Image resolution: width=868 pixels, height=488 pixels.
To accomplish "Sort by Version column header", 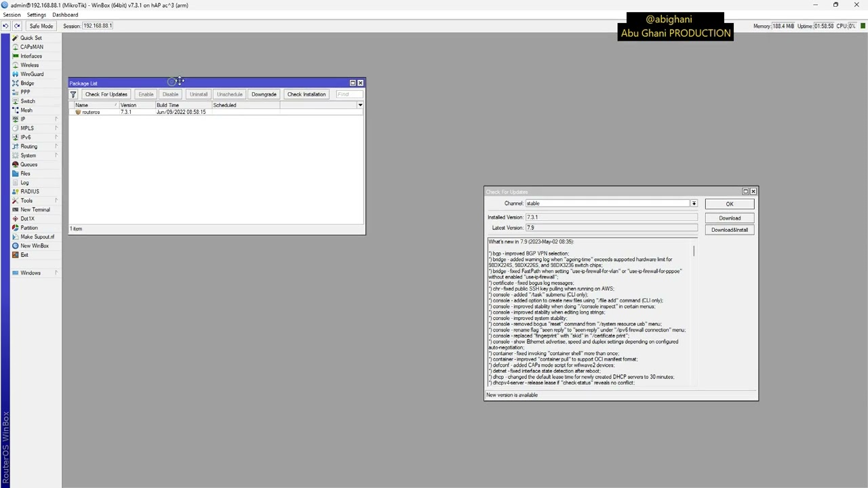I will coord(137,105).
